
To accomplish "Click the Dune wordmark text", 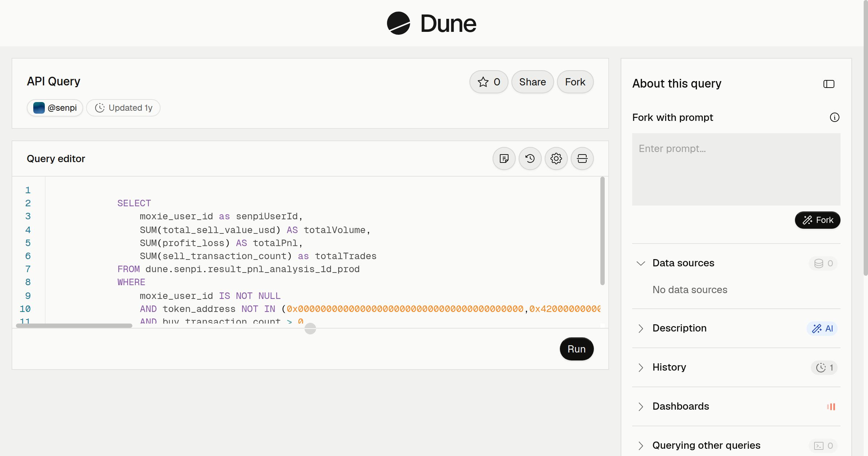I will pos(448,24).
